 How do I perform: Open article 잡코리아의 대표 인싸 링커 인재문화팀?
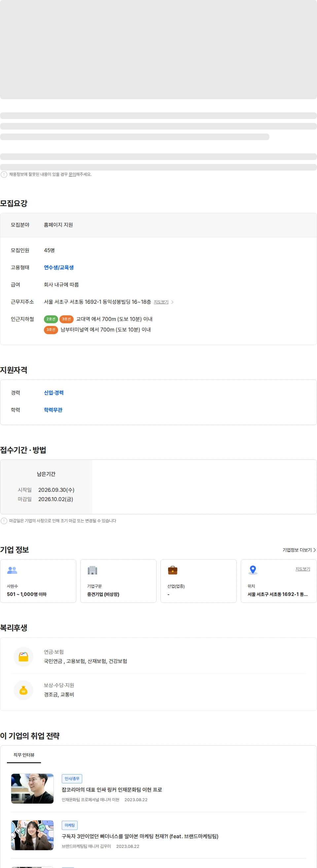click(x=112, y=790)
